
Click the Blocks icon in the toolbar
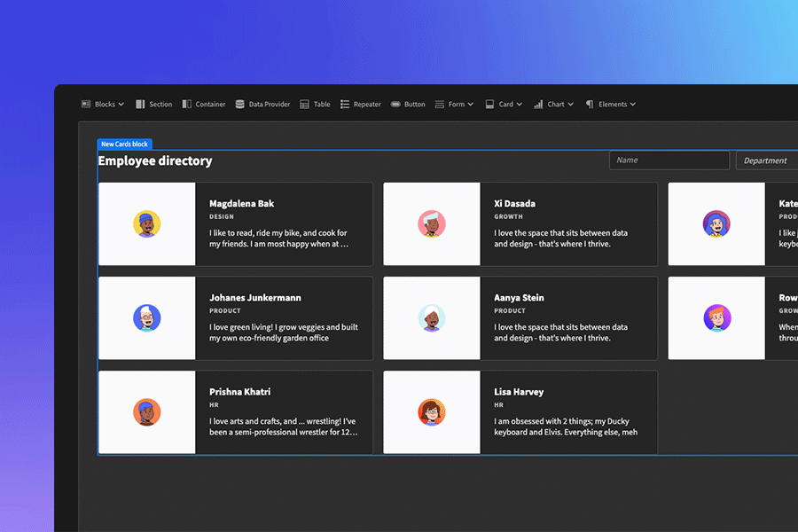85,104
